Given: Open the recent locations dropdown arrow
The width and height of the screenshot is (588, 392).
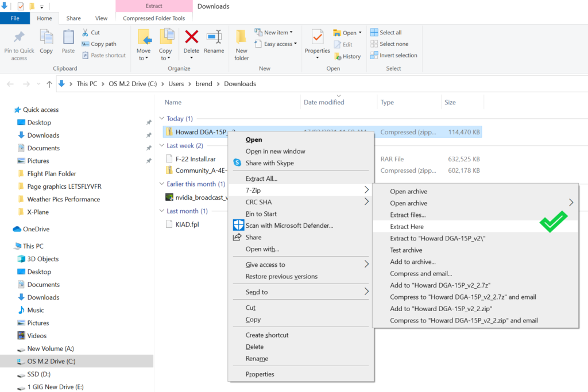Looking at the screenshot, I should pyautogui.click(x=38, y=84).
